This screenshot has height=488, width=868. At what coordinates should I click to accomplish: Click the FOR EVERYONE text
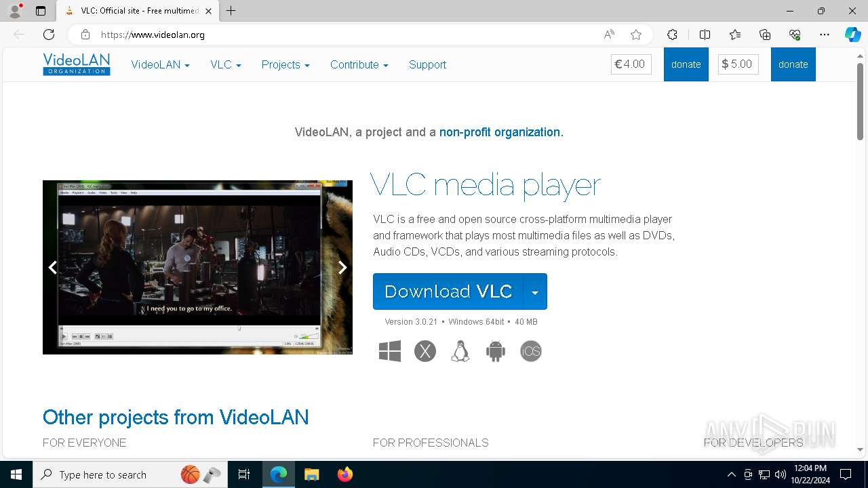coord(85,443)
